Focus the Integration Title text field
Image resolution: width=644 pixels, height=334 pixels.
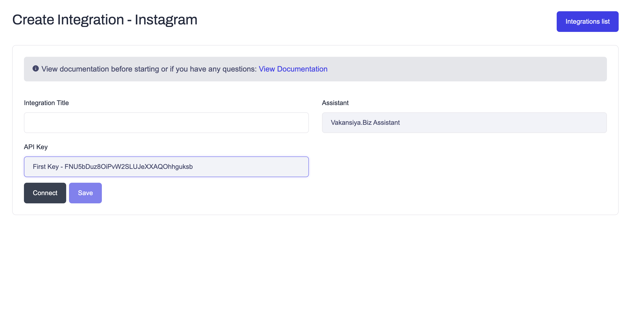(x=166, y=123)
